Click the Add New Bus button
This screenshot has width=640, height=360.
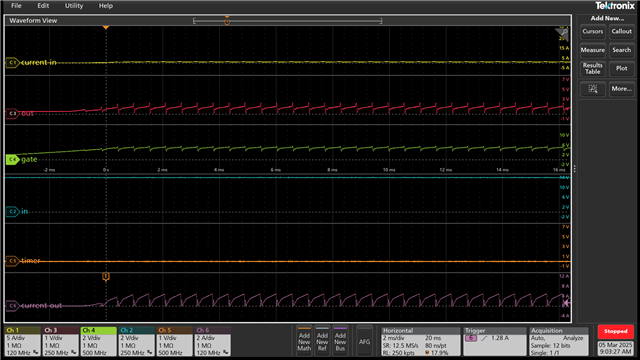(x=340, y=341)
